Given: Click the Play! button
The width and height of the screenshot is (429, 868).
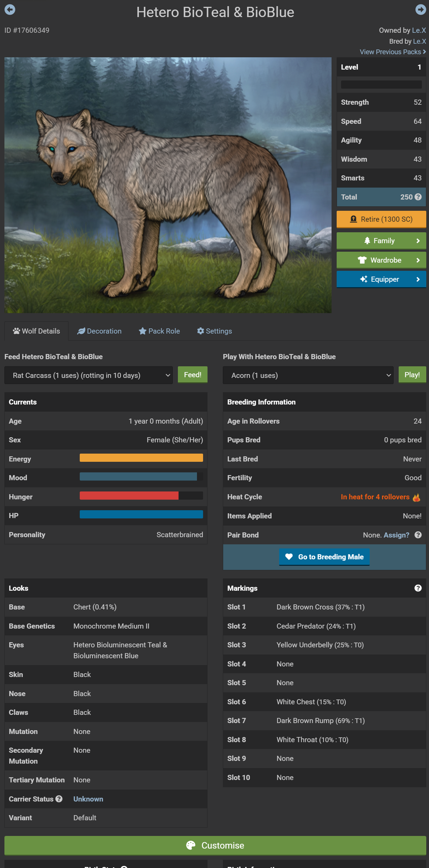Looking at the screenshot, I should 412,375.
